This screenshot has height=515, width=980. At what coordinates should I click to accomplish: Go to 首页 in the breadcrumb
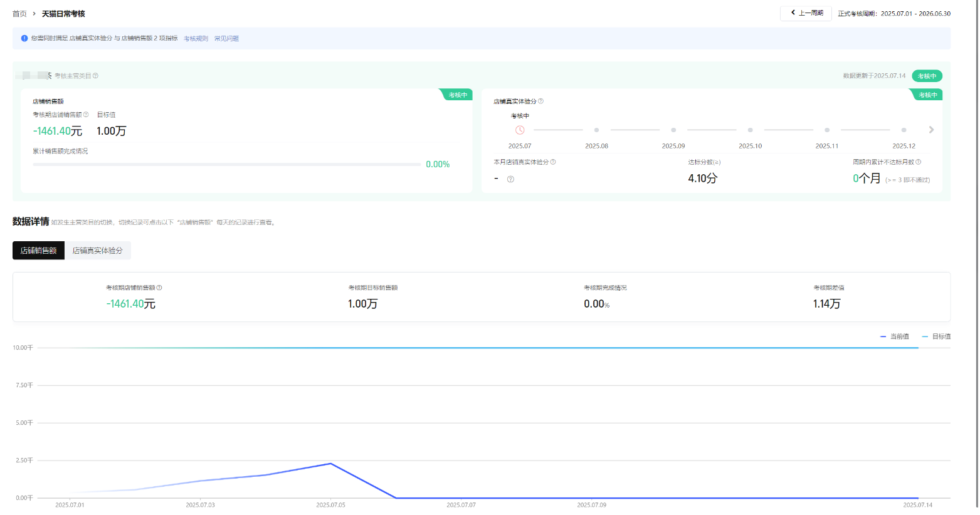(19, 14)
